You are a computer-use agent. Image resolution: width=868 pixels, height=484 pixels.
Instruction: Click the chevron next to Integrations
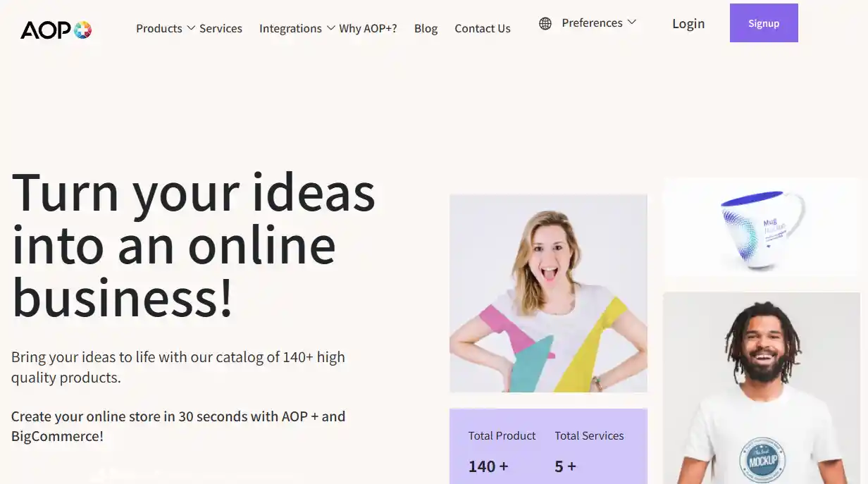[331, 29]
